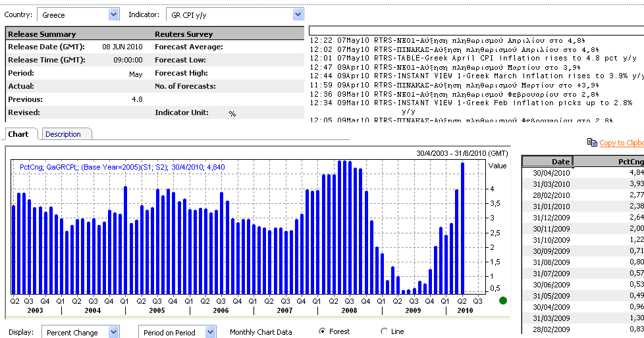Click the Copy to Clipboard link
This screenshot has width=644, height=338.
coord(622,143)
